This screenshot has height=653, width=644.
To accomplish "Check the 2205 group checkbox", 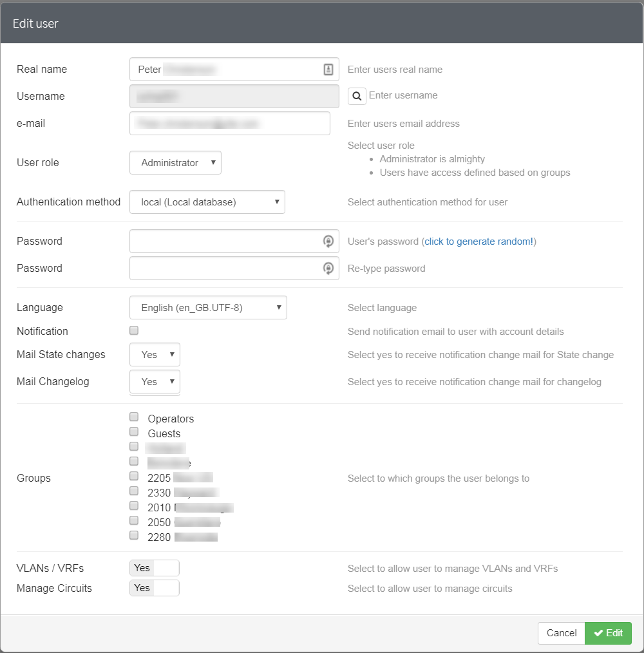I will click(x=133, y=475).
